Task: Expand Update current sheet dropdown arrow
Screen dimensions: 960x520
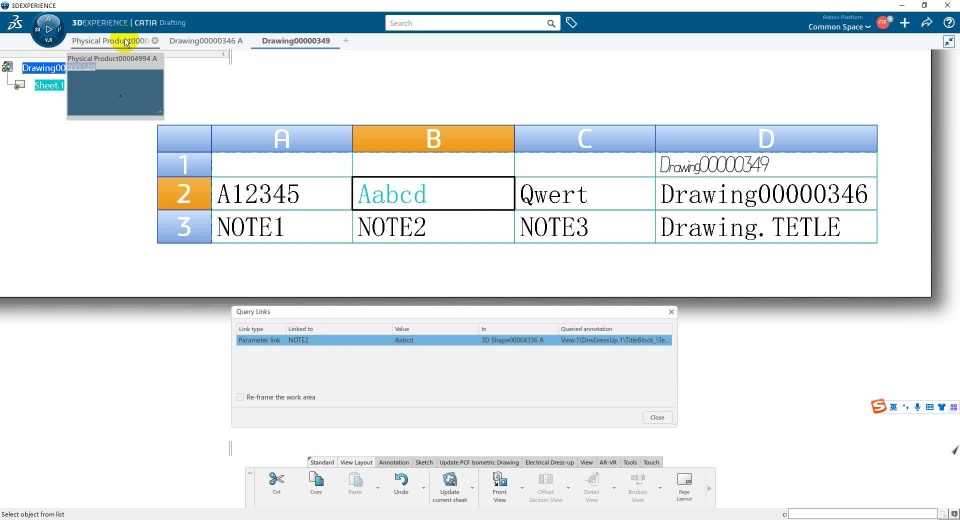Action: tap(472, 488)
